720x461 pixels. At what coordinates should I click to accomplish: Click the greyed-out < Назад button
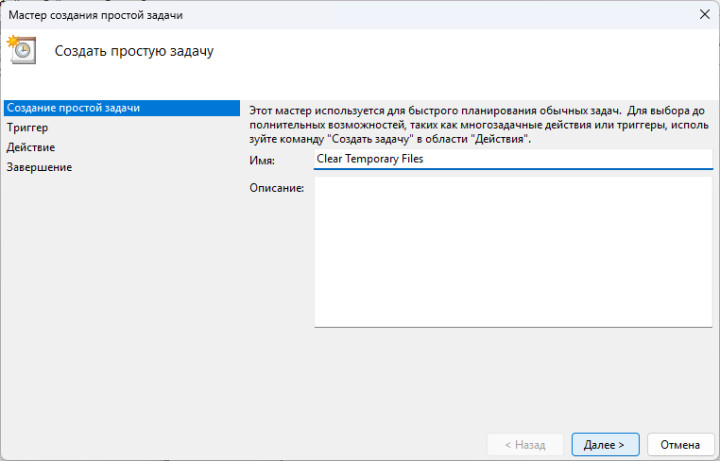(525, 444)
